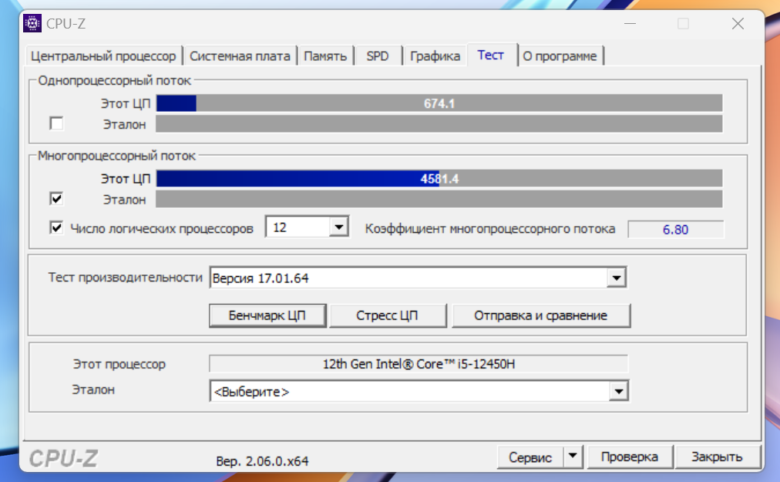Viewport: 780px width, 482px height.
Task: Click the Закрыть button
Action: coord(717,457)
